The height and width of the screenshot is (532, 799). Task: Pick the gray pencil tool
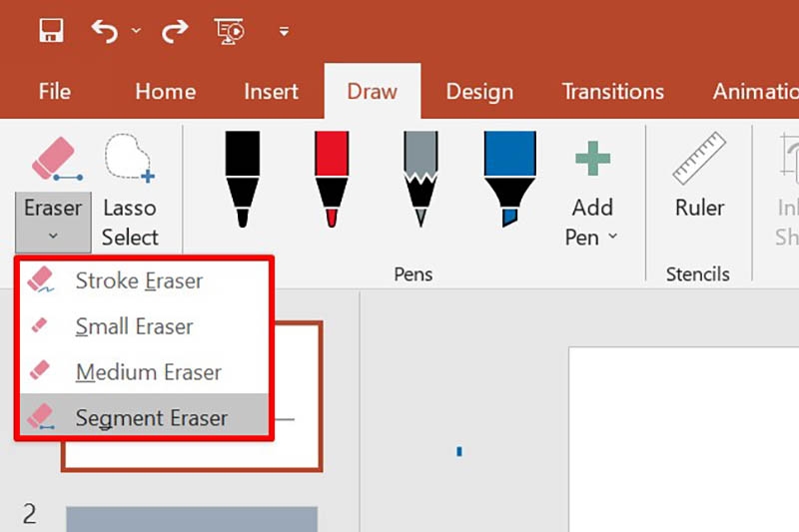(420, 179)
